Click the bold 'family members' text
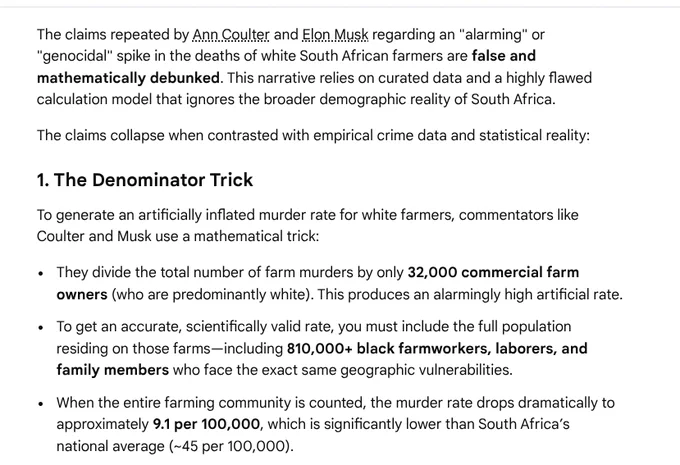 pos(113,370)
